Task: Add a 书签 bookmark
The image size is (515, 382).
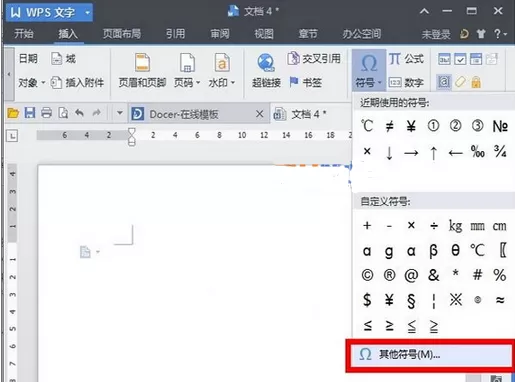Action: pos(306,82)
